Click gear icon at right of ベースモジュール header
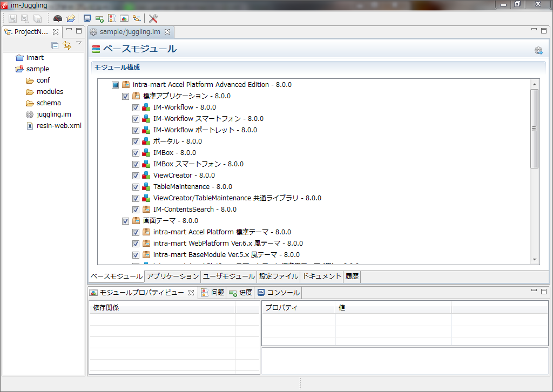 (x=538, y=50)
